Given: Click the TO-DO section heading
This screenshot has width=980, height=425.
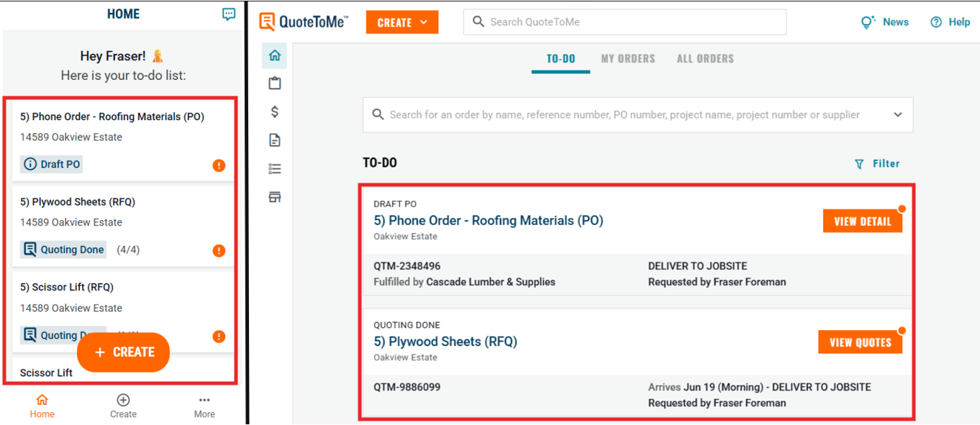Looking at the screenshot, I should coord(380,163).
